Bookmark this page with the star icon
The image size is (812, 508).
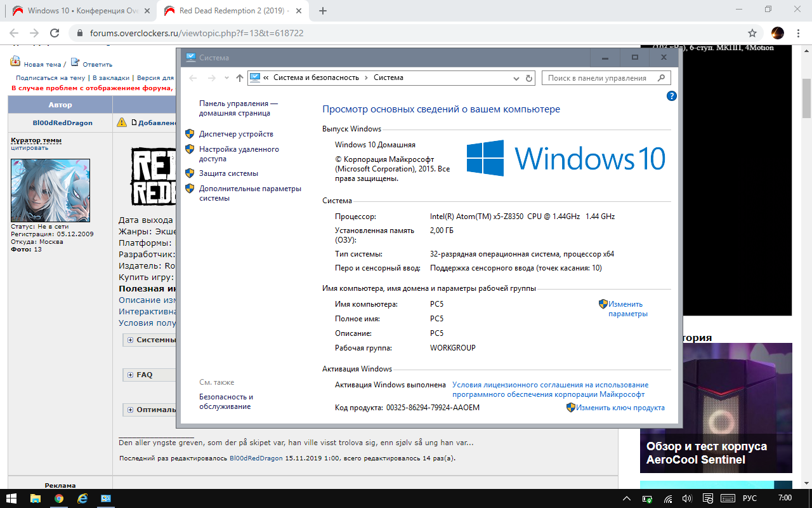pyautogui.click(x=752, y=33)
